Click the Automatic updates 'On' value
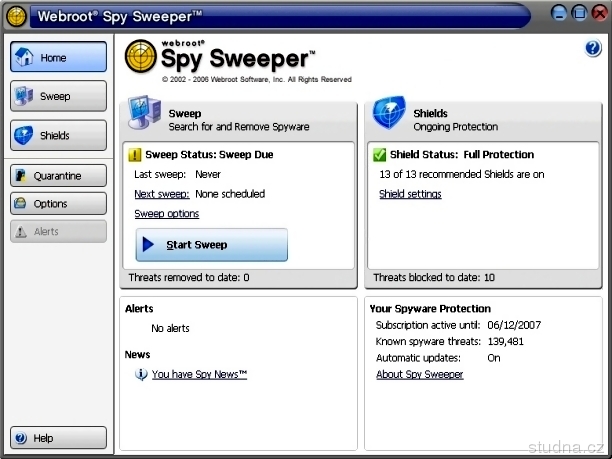 pos(494,358)
